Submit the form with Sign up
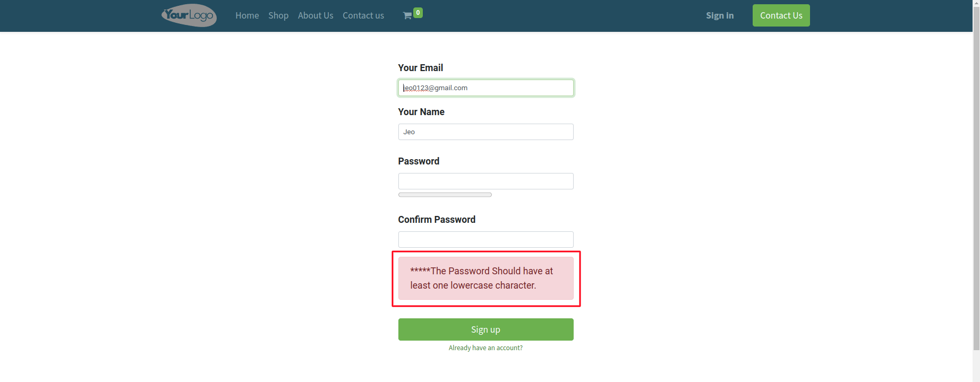The height and width of the screenshot is (382, 980). tap(485, 329)
